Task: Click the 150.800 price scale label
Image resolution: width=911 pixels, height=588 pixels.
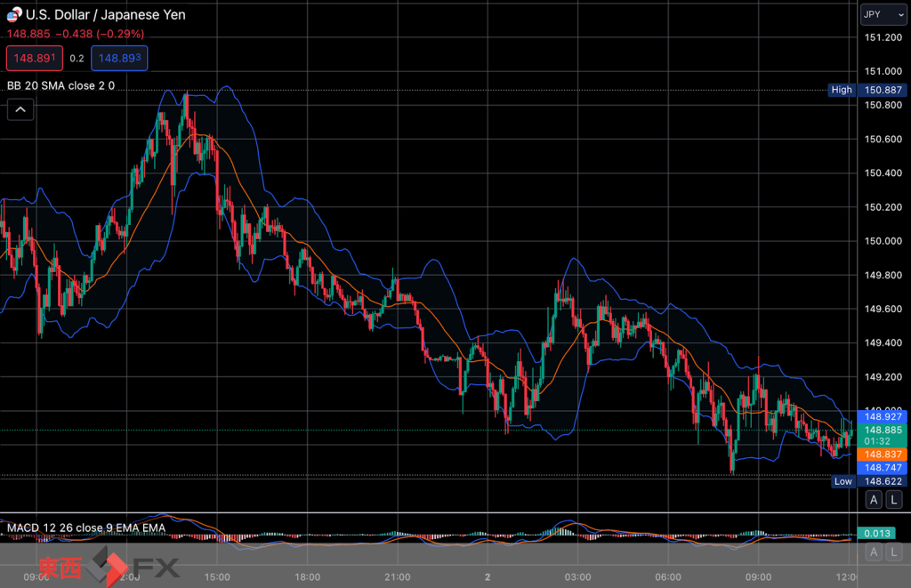Action: pos(883,105)
